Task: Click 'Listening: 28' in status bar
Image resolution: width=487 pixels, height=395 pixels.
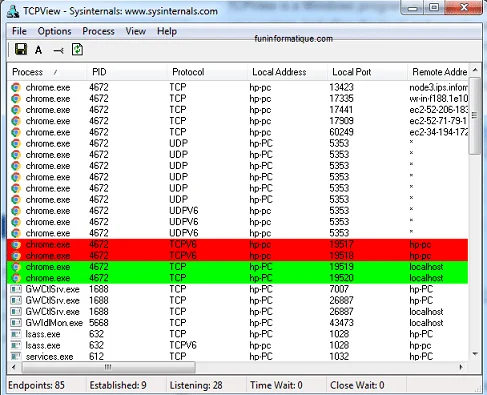Action: pyautogui.click(x=196, y=385)
